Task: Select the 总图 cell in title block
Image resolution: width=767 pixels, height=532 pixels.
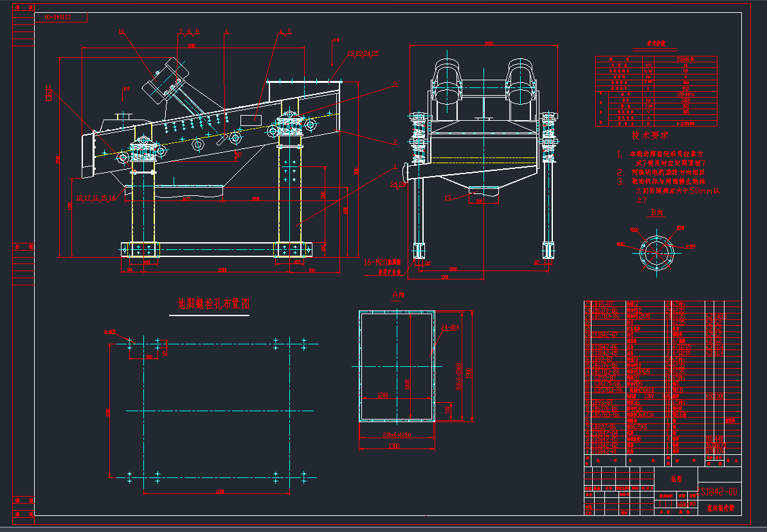Action: pyautogui.click(x=676, y=479)
